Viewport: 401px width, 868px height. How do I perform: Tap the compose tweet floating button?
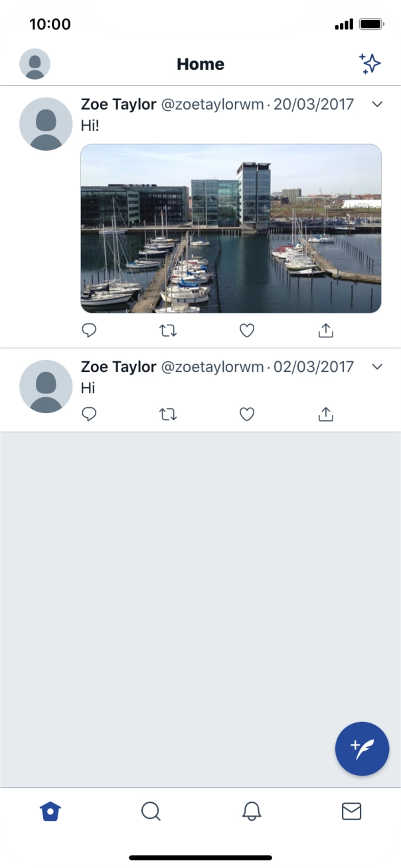tap(361, 748)
